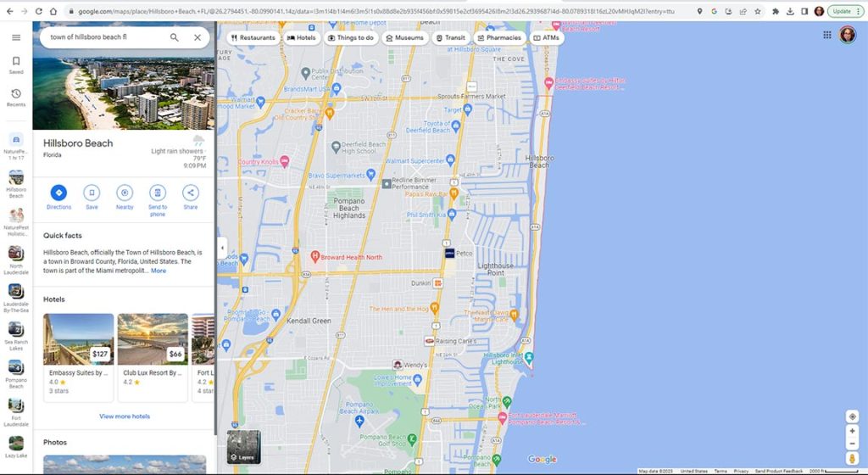The height and width of the screenshot is (475, 868).
Task: Click the Petco map marker
Action: point(449,253)
